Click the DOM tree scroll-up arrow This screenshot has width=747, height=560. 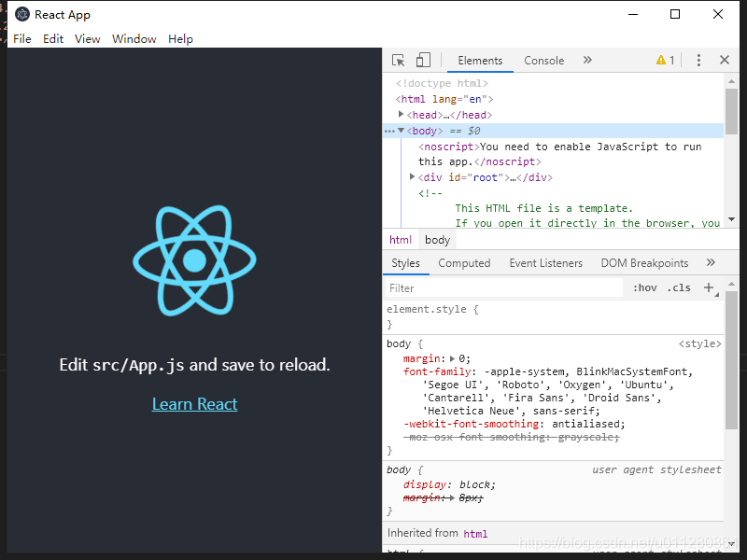pos(731,81)
